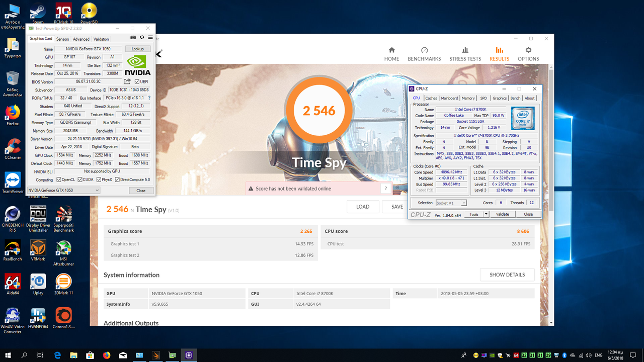644x362 pixels.
Task: Open Display Driver Uninstaller icon
Action: 38,219
